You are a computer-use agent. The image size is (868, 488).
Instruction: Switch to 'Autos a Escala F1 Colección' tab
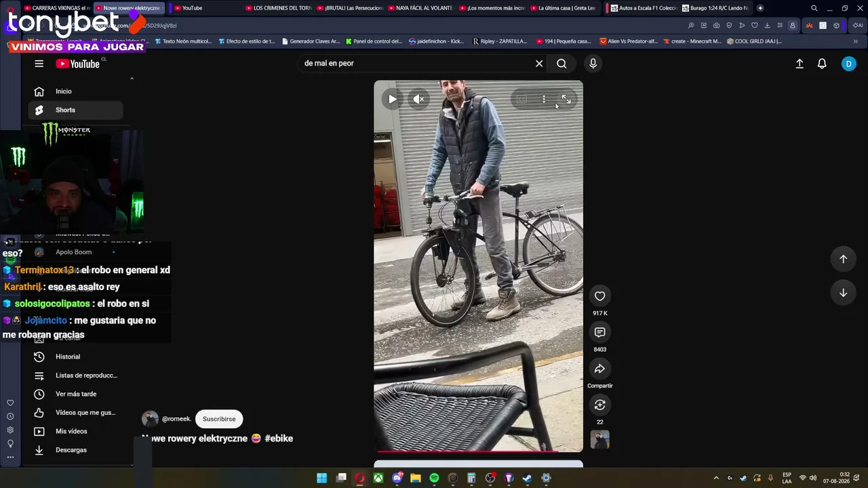point(643,8)
